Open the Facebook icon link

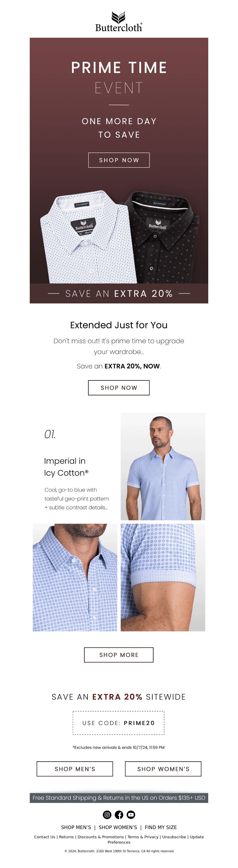(x=119, y=815)
